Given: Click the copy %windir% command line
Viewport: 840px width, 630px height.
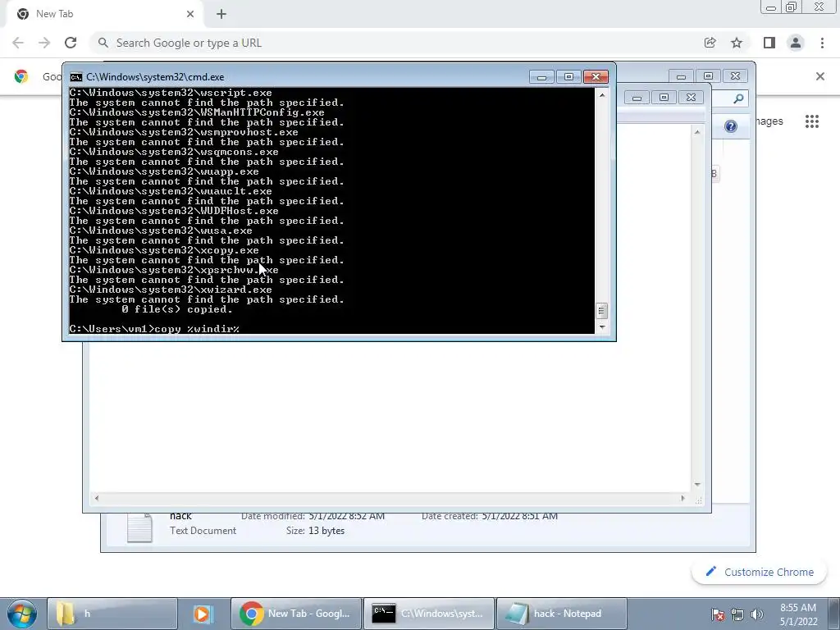Looking at the screenshot, I should [x=154, y=329].
